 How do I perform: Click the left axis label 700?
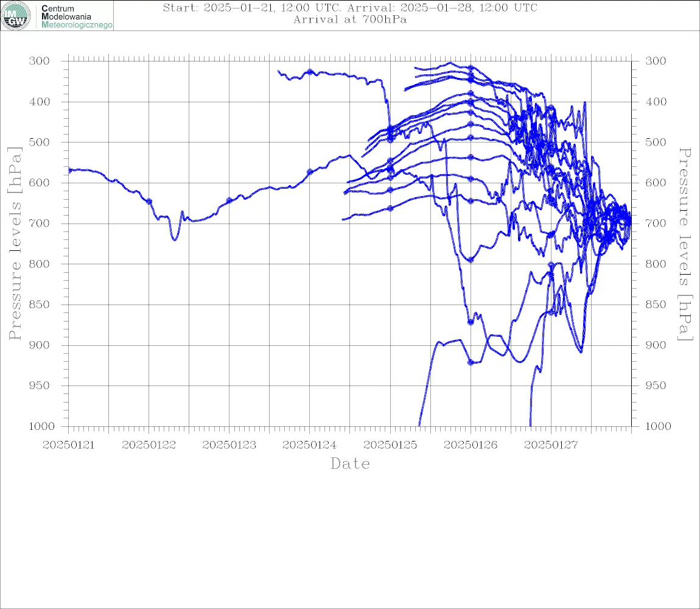[x=40, y=223]
